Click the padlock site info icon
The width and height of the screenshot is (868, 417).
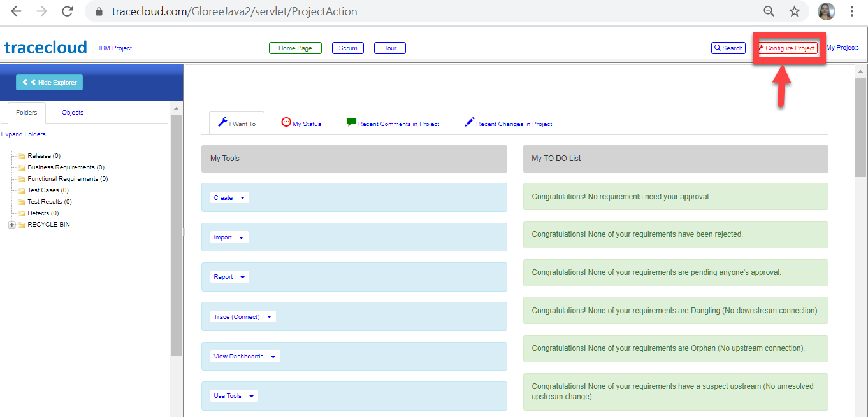(x=98, y=11)
